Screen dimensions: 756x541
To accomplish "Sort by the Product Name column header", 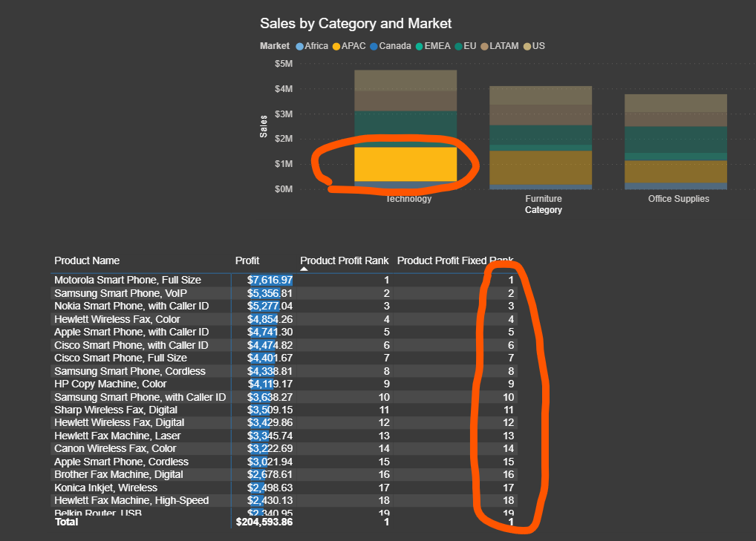I will click(87, 260).
